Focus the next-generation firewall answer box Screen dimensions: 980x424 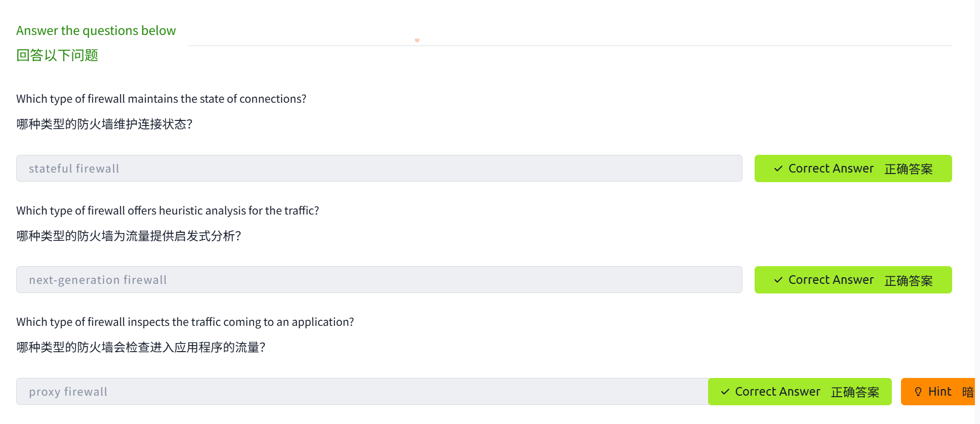(379, 280)
